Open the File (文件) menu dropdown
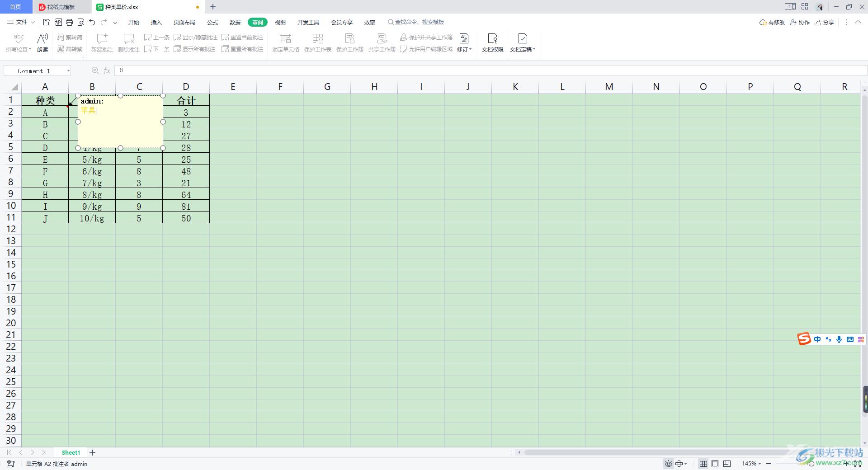Screen dimensions: 868x470 coord(21,22)
